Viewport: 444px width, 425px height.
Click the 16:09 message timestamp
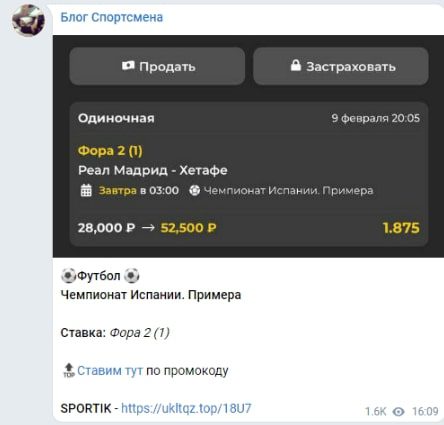point(425,412)
